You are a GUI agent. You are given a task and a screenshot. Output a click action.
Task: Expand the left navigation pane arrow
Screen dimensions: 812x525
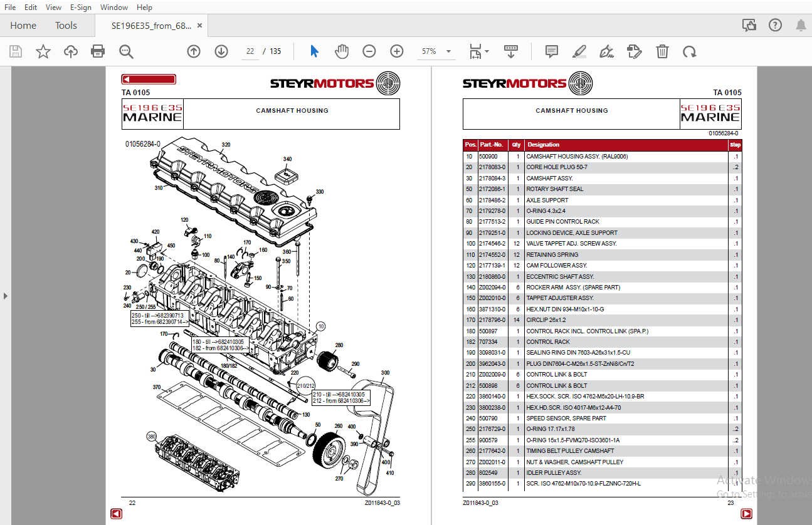pyautogui.click(x=6, y=295)
